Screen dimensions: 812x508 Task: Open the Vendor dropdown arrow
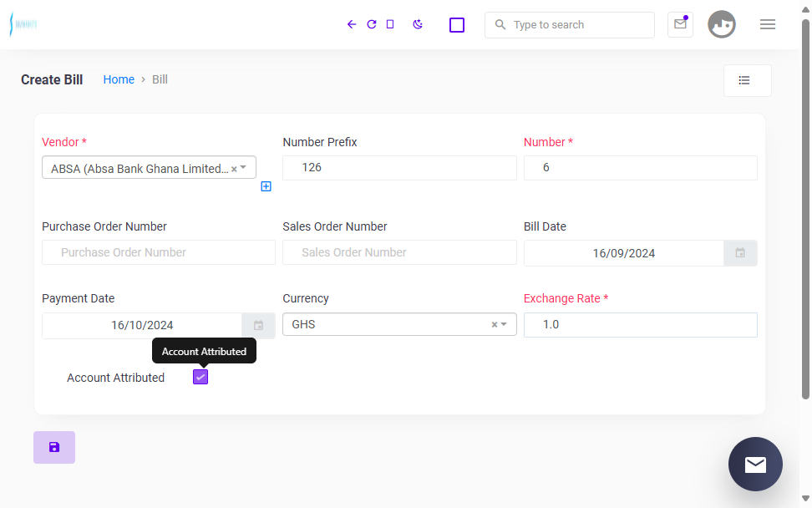point(243,167)
